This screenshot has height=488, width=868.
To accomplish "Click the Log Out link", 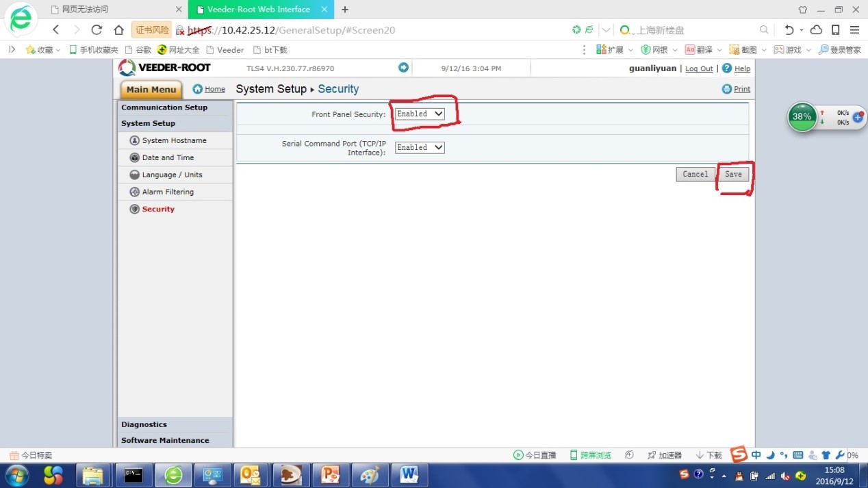I will click(699, 69).
